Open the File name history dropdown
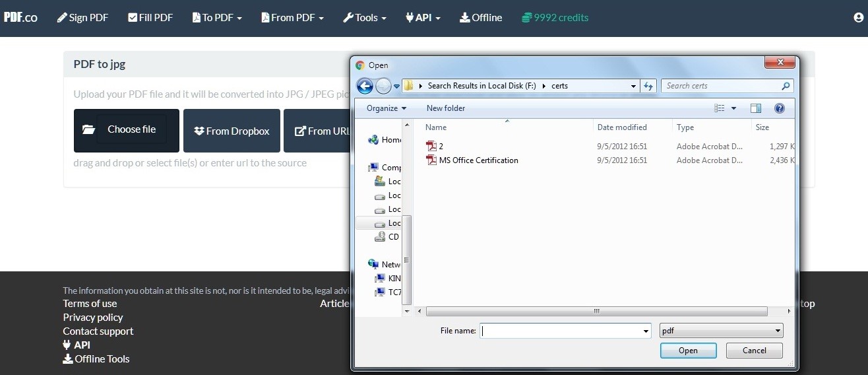 pyautogui.click(x=646, y=331)
